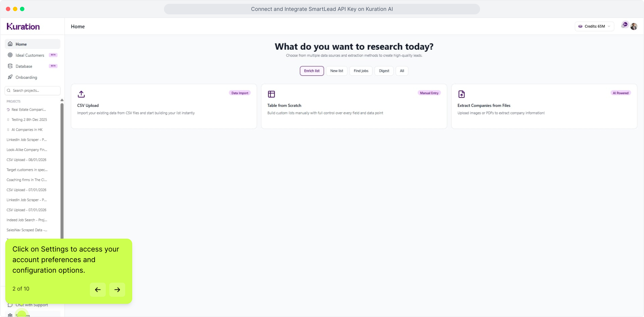The width and height of the screenshot is (644, 317).
Task: Click the PROJECTS section header
Action: click(14, 101)
